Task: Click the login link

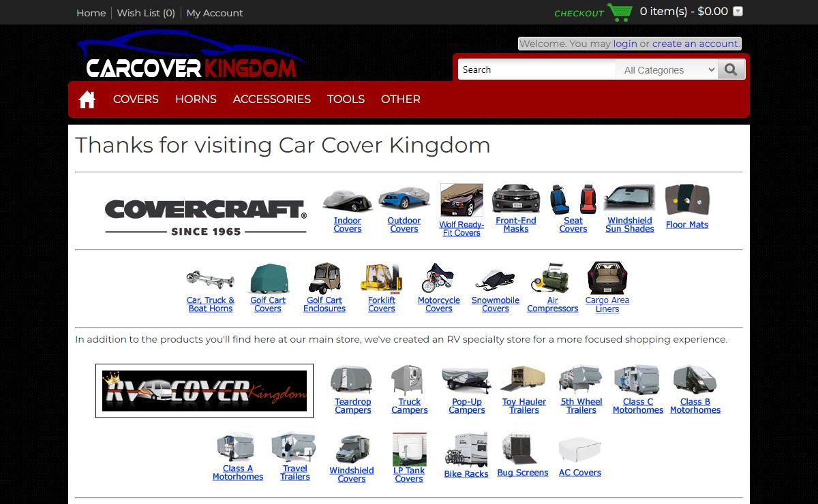Action: point(625,44)
